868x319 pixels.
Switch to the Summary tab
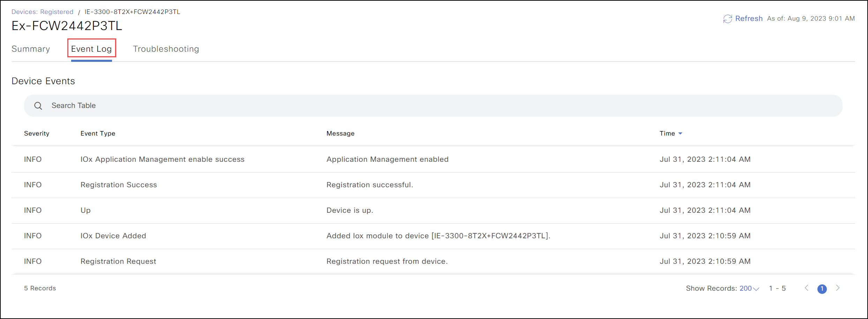(x=31, y=49)
